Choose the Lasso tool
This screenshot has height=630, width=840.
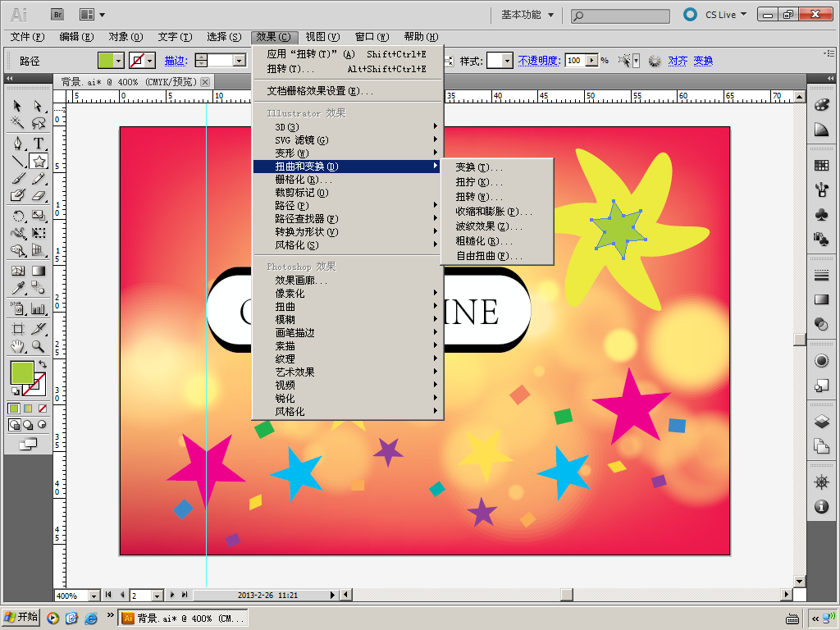[38, 123]
